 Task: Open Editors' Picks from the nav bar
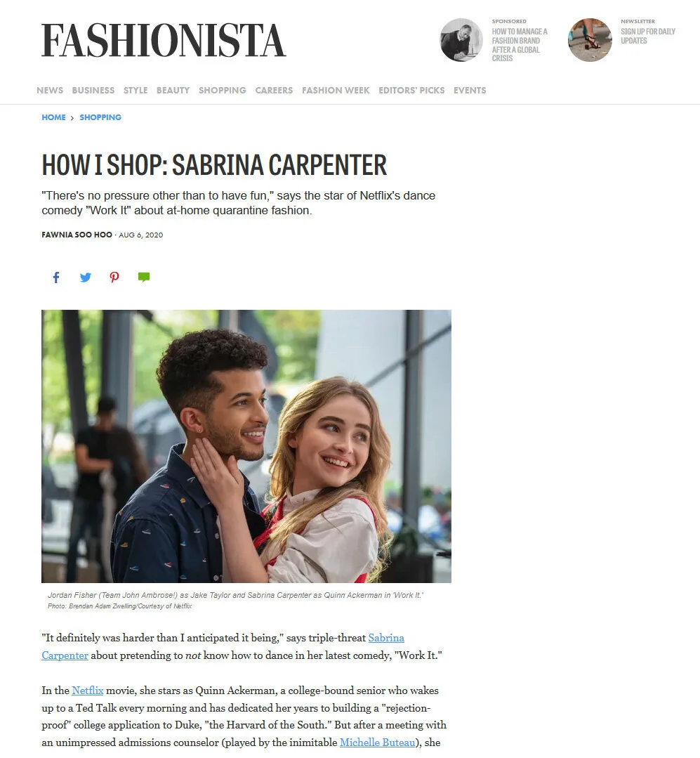[x=411, y=91]
